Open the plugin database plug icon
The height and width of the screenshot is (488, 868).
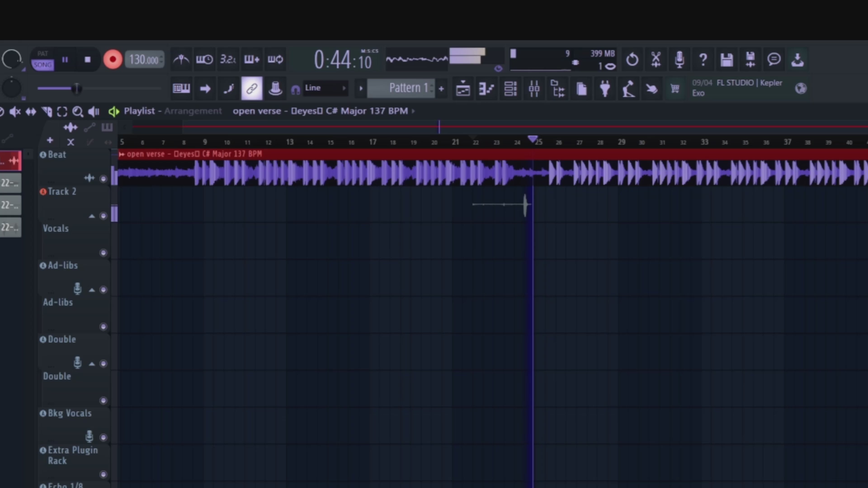(605, 89)
